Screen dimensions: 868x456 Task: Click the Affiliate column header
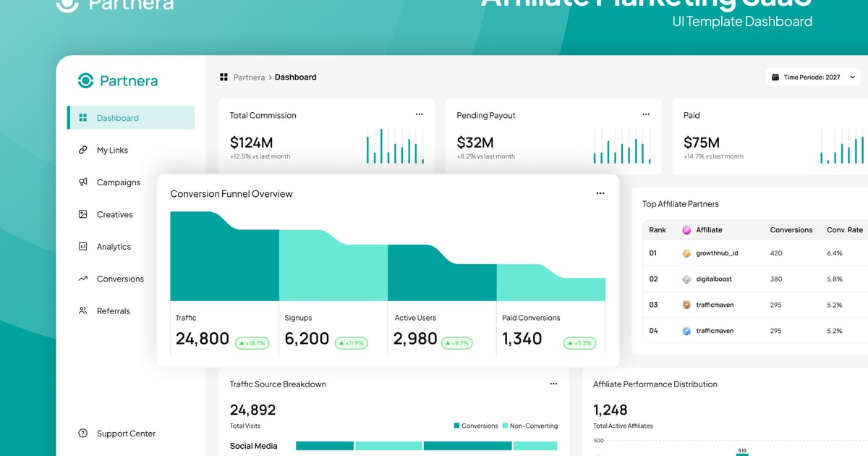pyautogui.click(x=709, y=230)
